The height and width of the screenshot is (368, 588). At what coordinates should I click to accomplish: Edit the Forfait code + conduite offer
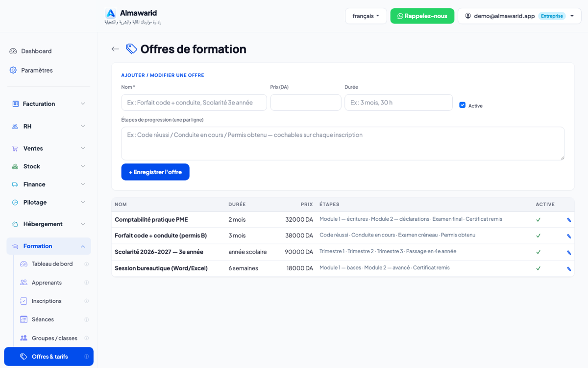569,236
